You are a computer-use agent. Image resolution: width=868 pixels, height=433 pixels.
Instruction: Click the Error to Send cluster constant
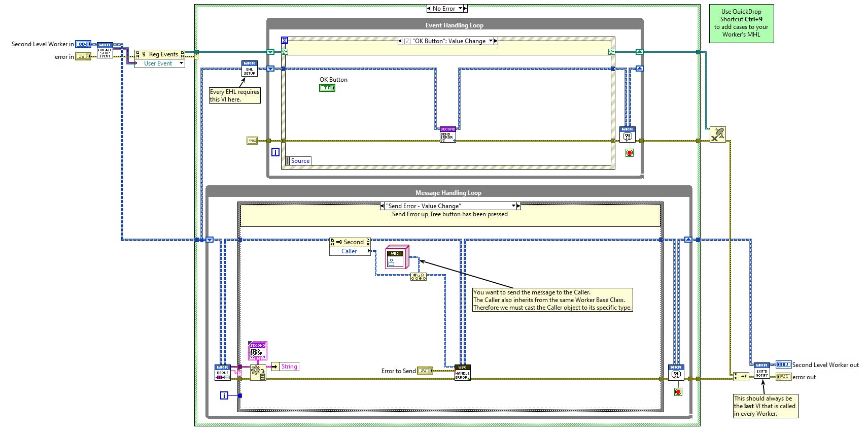pos(425,371)
